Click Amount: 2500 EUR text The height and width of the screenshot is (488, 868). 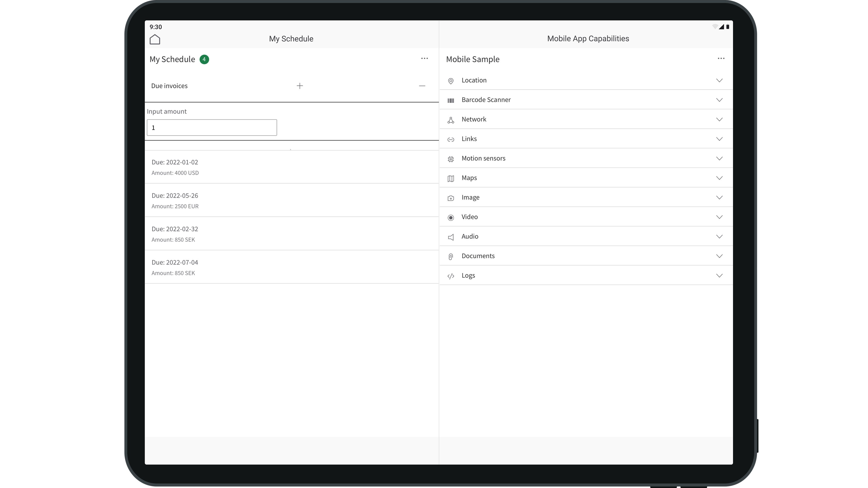pyautogui.click(x=175, y=206)
